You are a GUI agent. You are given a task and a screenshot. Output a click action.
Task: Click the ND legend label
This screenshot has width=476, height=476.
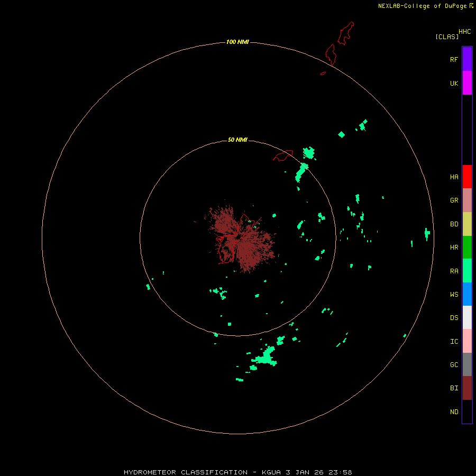pyautogui.click(x=454, y=412)
